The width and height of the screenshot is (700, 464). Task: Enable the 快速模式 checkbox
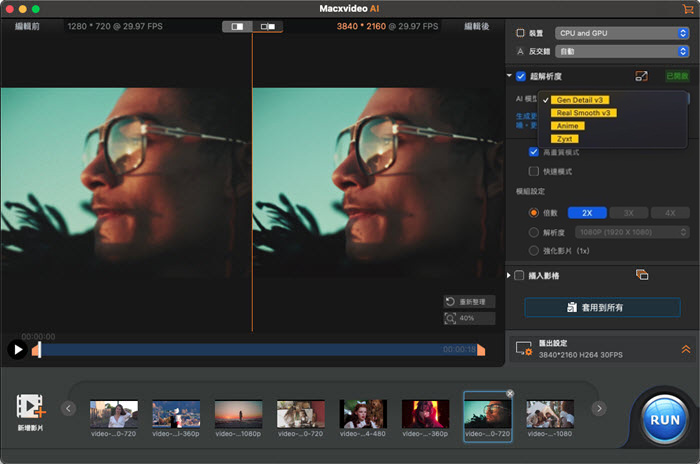pos(534,171)
